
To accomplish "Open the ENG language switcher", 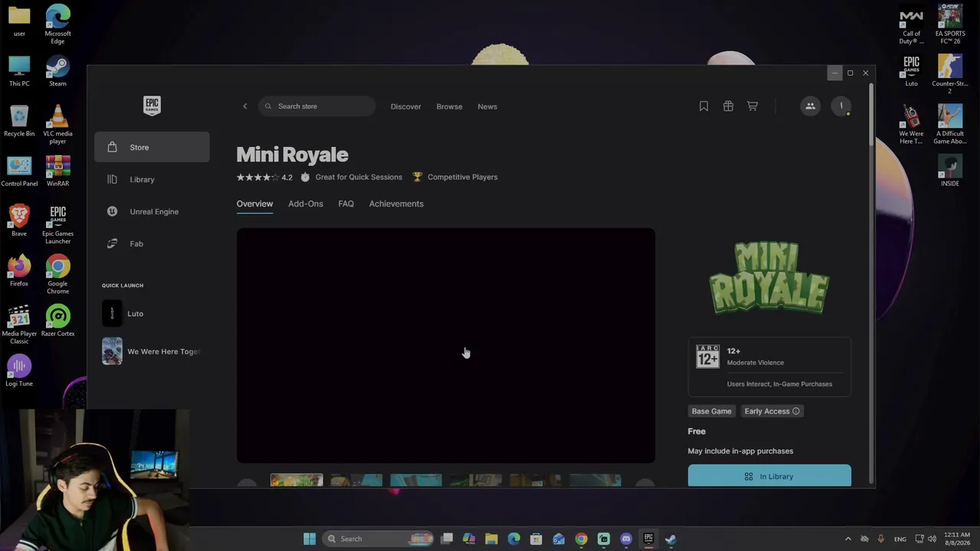I will (x=900, y=539).
